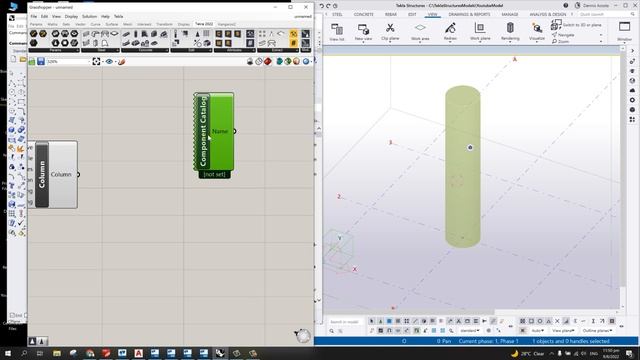Click Switch to 3D or plane
The height and width of the screenshot is (360, 640).
pos(576,25)
